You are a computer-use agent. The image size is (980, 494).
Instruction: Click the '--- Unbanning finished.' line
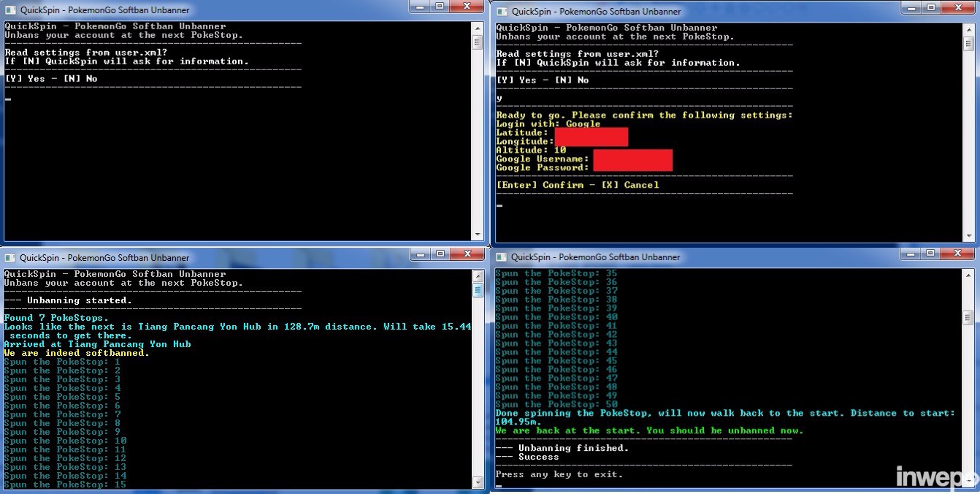(x=562, y=449)
